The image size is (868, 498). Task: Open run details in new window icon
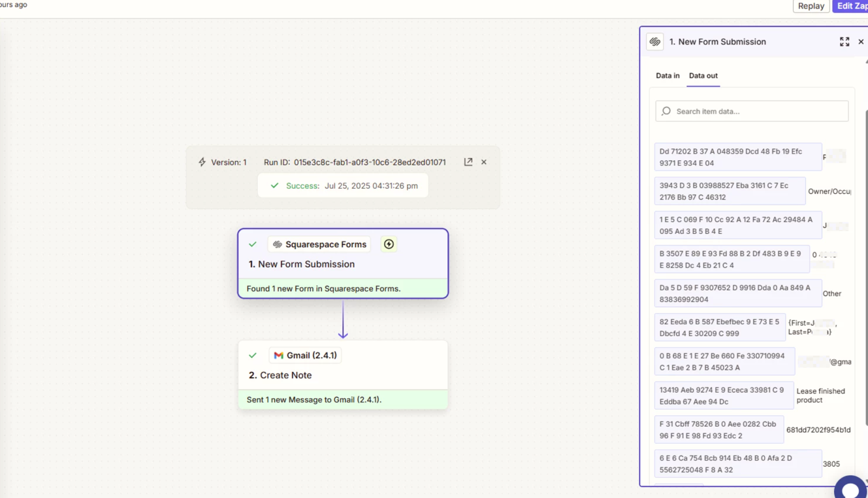468,162
